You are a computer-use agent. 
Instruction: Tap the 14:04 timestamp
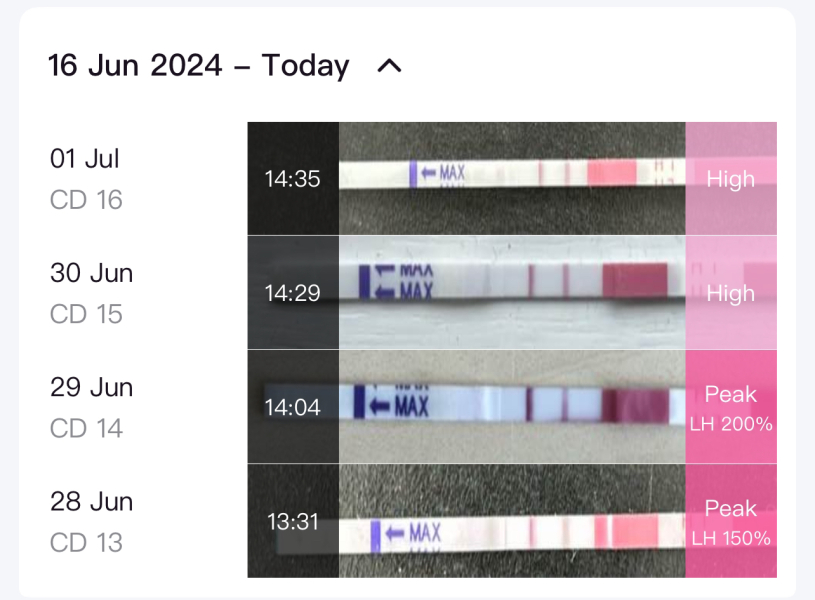[292, 407]
